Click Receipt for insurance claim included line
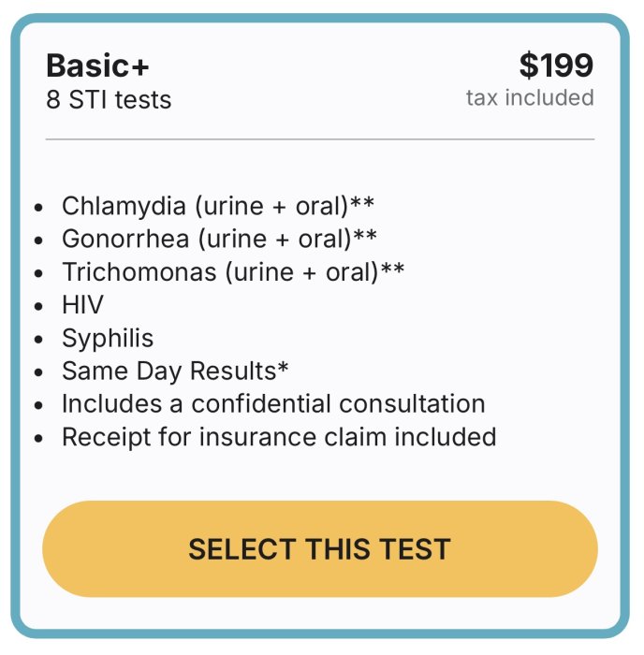This screenshot has height=655, width=644. [x=279, y=436]
